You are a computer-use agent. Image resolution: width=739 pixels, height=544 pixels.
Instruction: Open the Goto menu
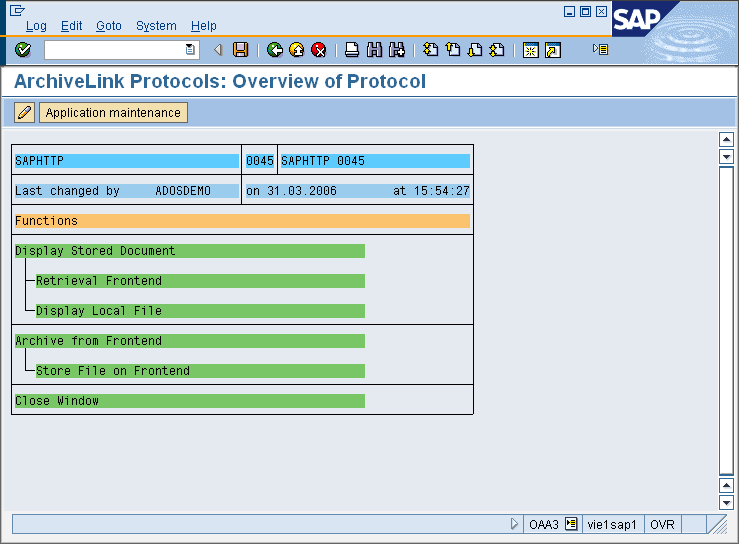109,26
